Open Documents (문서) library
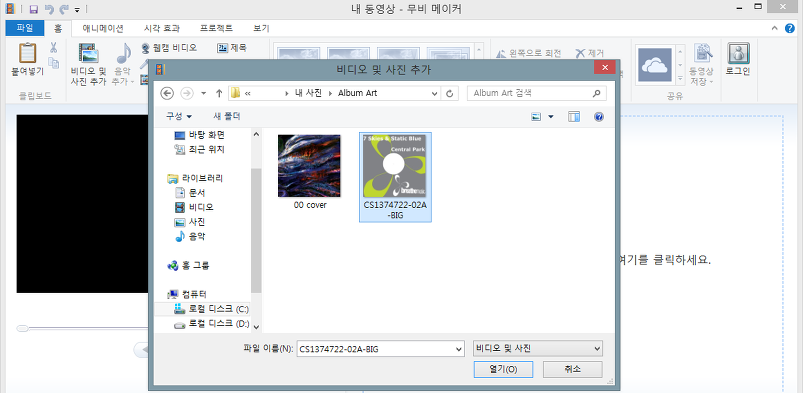Viewport: 803px width, 393px height. pos(190,193)
